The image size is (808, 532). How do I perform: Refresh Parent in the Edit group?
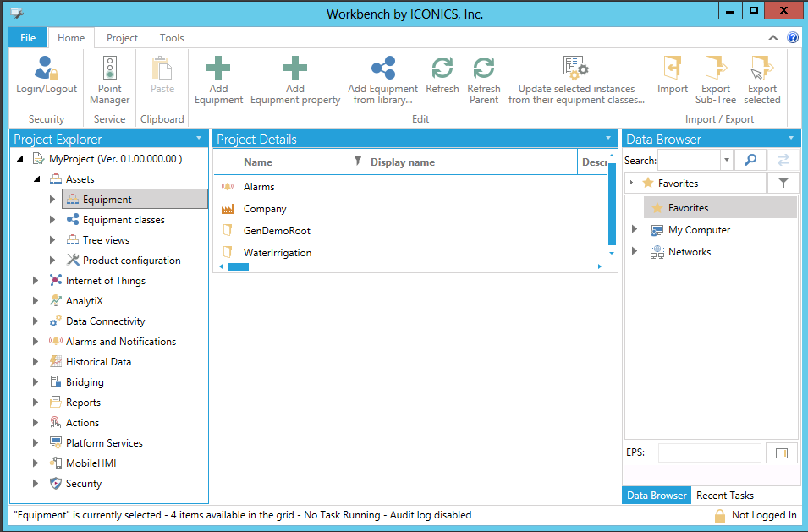483,69
